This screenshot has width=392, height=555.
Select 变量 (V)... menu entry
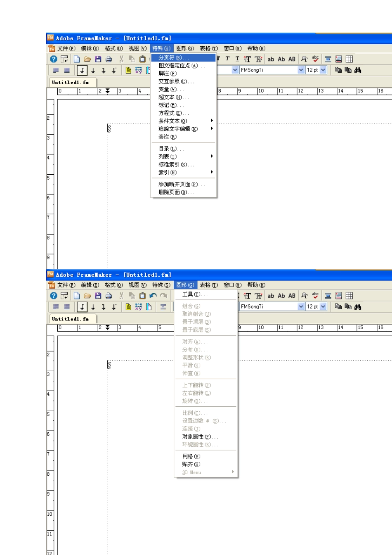pos(184,89)
